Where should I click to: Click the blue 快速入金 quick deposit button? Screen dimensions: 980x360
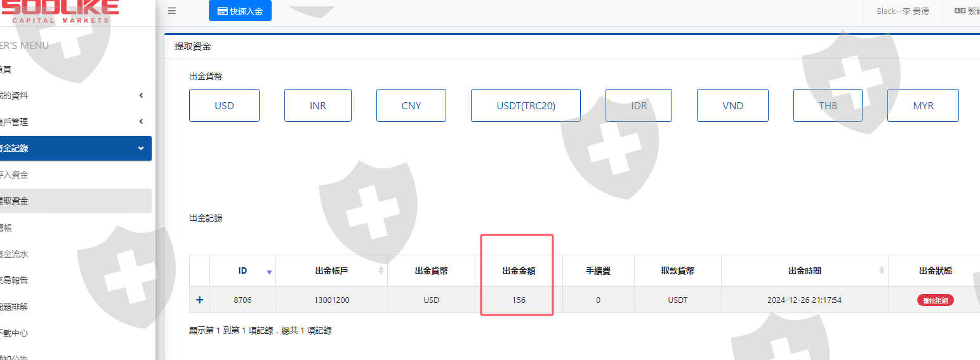[x=240, y=11]
